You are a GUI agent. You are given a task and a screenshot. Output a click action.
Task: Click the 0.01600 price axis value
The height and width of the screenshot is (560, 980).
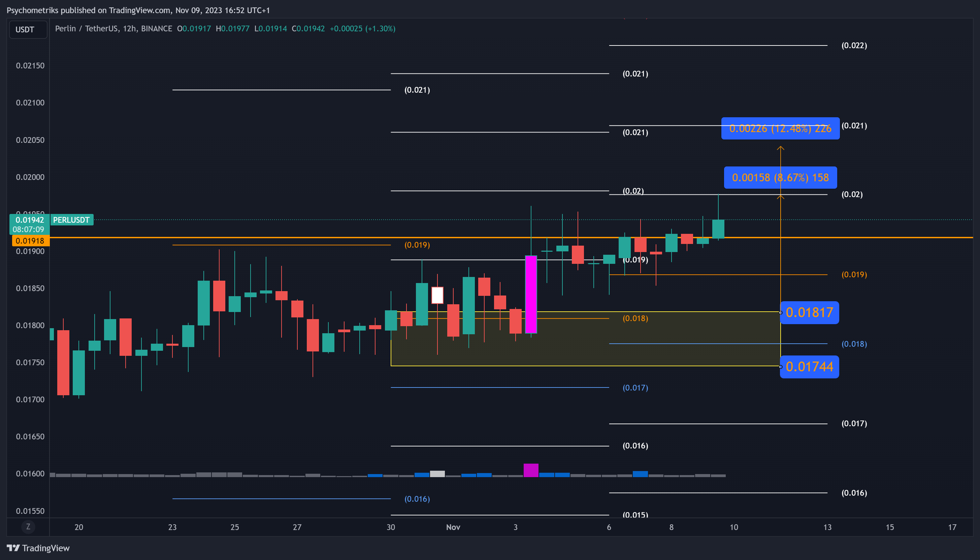pos(30,473)
